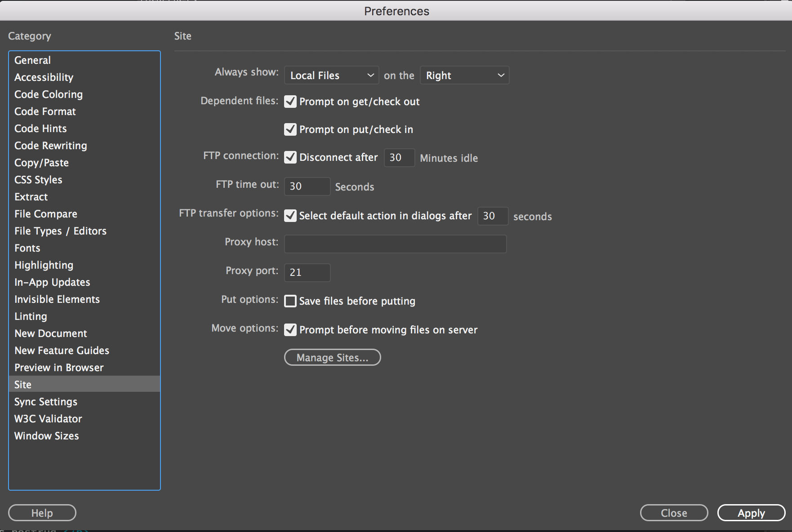Screen dimensions: 792x532
Task: Select the General category
Action: (32, 60)
